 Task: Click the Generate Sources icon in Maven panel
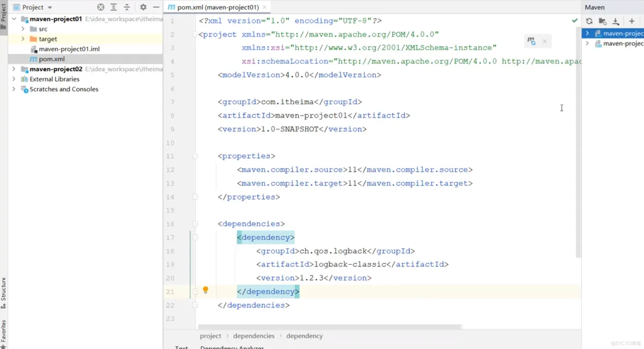(602, 21)
